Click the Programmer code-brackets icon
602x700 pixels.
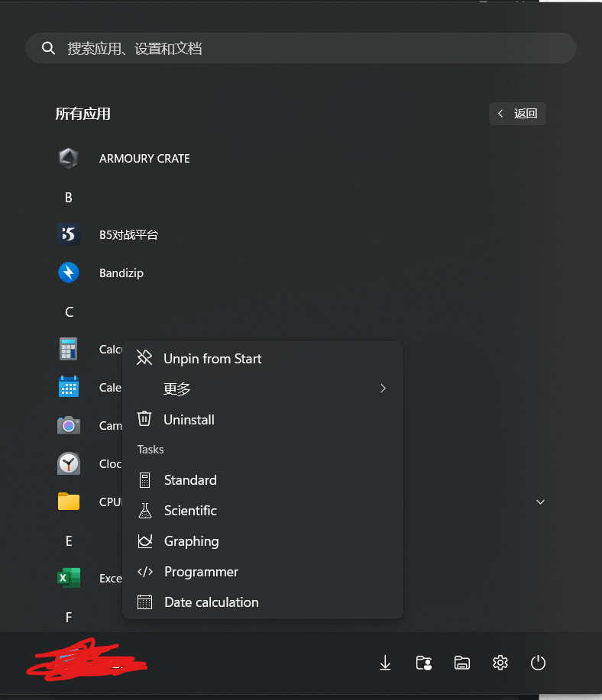pos(145,572)
